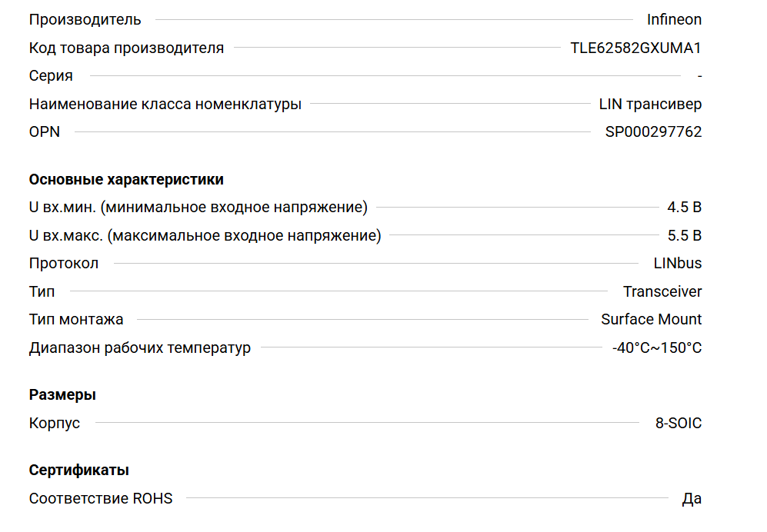
Task: Click the LINbus protocol value
Action: click(x=677, y=263)
